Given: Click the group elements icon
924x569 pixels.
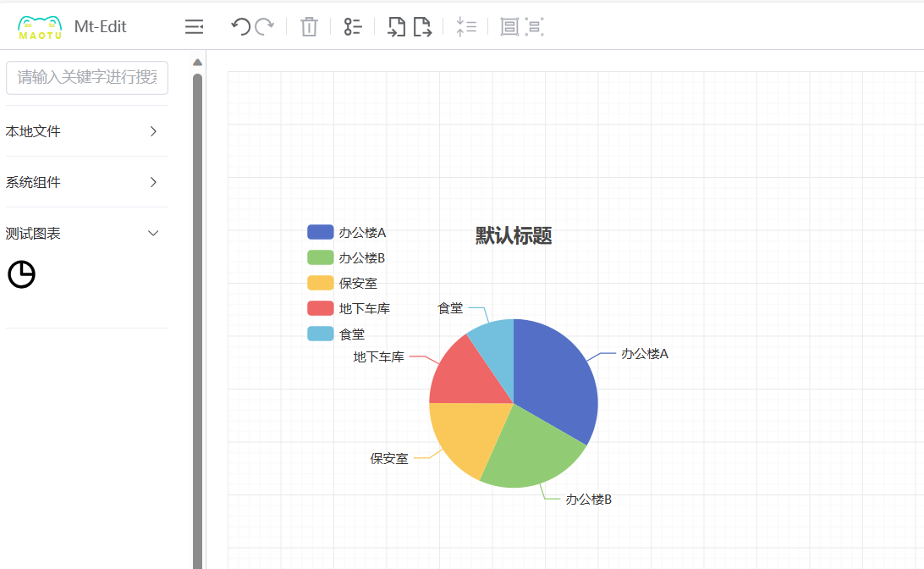Looking at the screenshot, I should coord(509,27).
